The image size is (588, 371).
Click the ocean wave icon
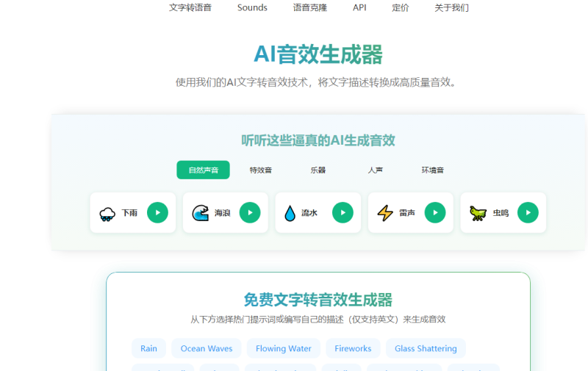click(x=200, y=214)
